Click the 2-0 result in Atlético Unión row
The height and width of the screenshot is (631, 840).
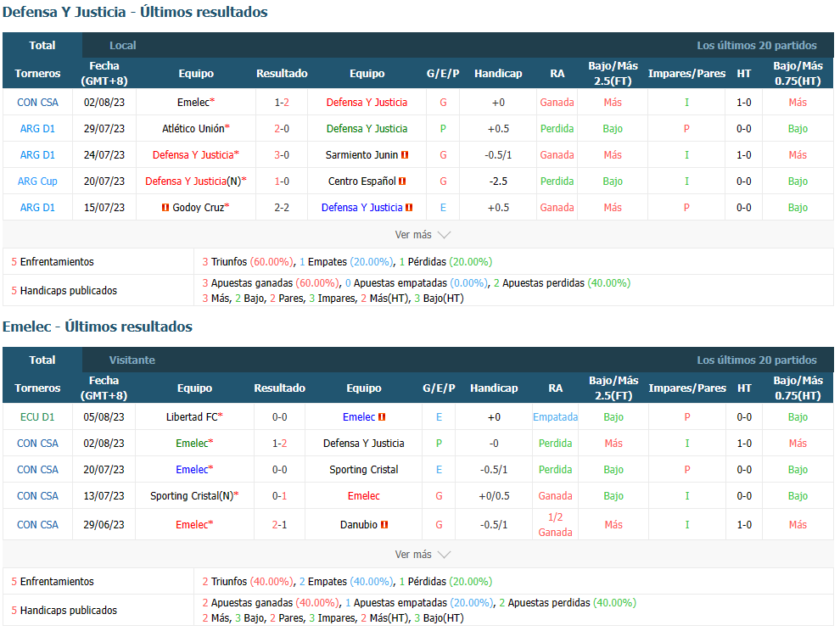282,129
